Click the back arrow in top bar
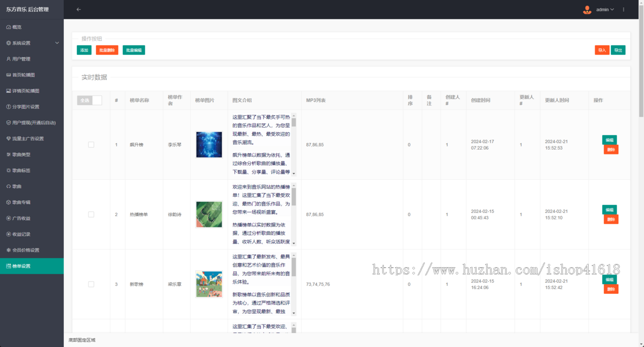 [x=79, y=10]
